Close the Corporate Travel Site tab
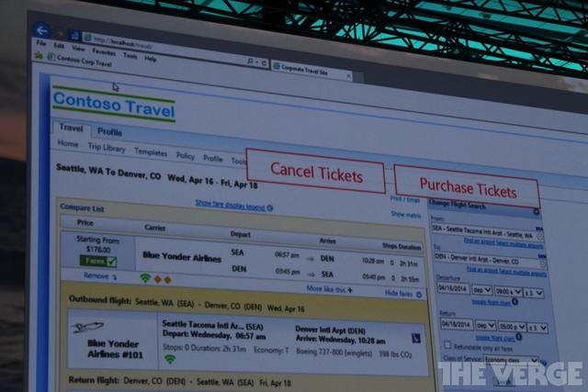Screen dimensions: 588x392 (348, 76)
